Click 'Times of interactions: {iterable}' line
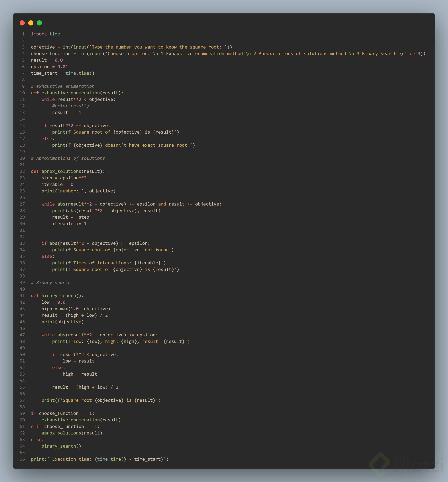 point(109,263)
